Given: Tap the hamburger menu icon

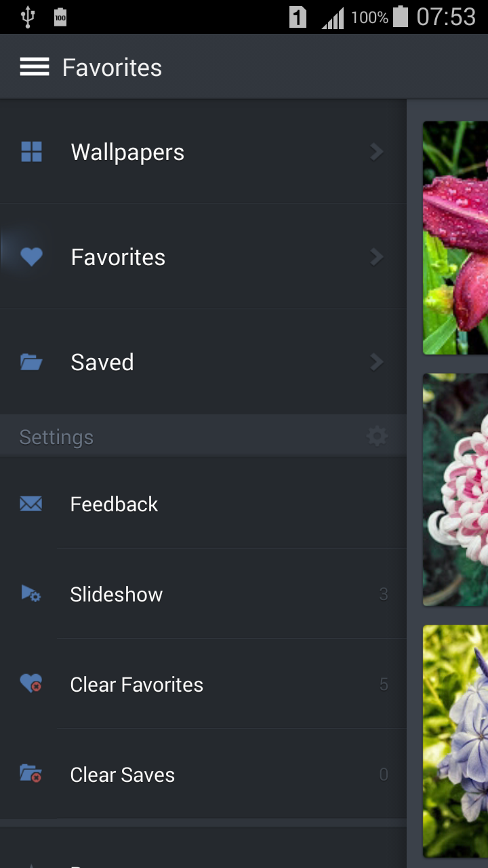Looking at the screenshot, I should [x=34, y=67].
